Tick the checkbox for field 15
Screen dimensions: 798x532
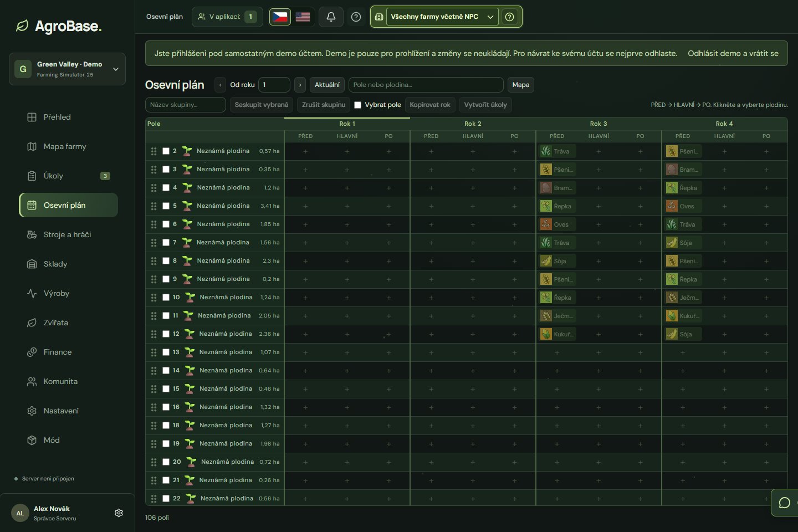166,388
